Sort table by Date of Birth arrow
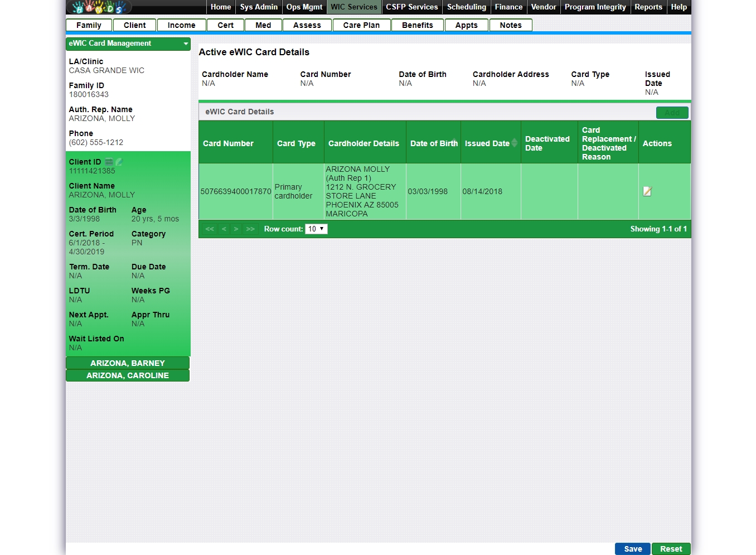 tap(454, 141)
